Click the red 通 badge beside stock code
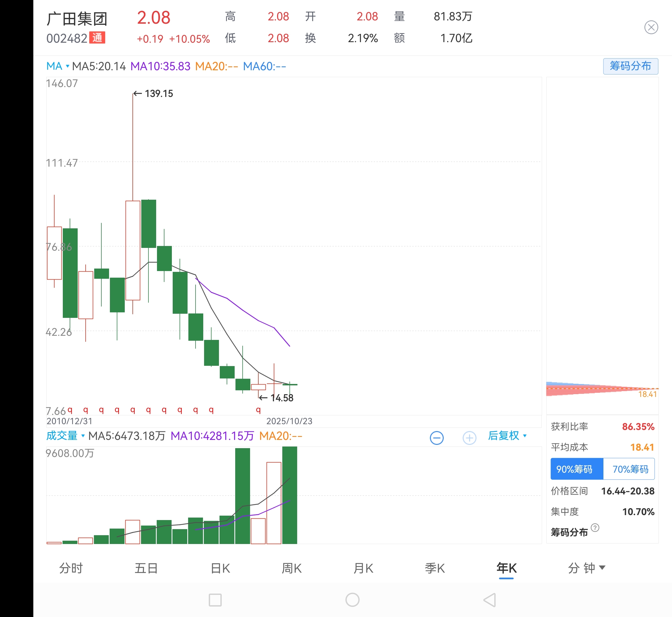672x617 pixels. [97, 38]
